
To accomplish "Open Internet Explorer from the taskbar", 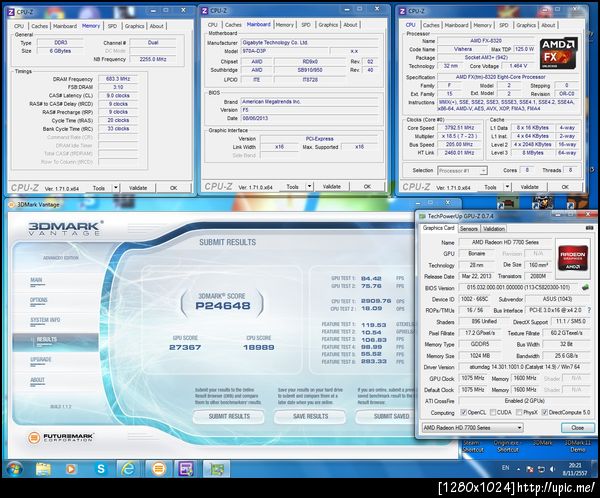I will (128, 469).
